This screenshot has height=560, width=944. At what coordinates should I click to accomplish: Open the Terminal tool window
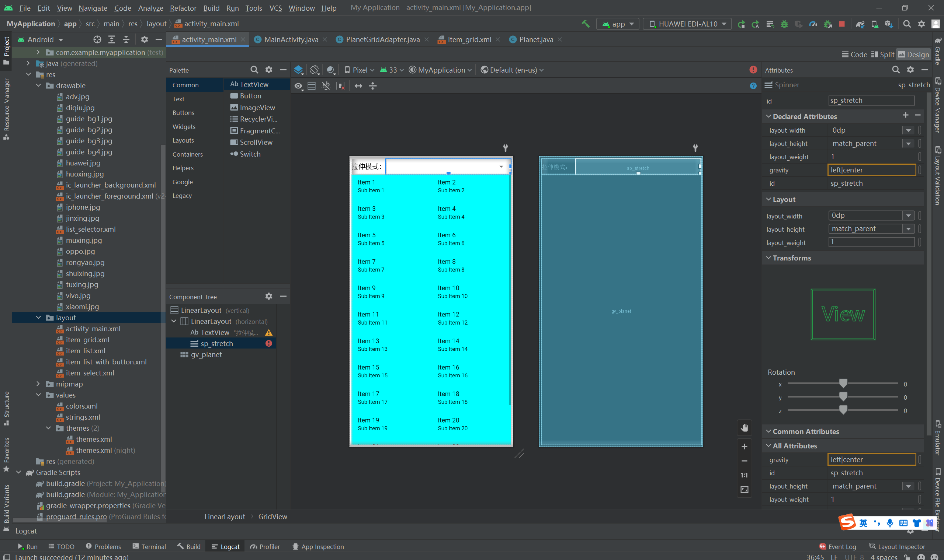pyautogui.click(x=149, y=546)
